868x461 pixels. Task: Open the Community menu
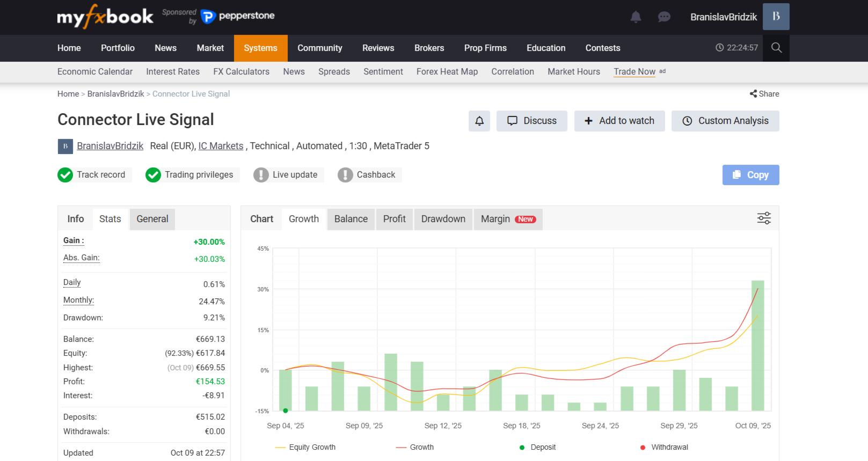tap(320, 48)
